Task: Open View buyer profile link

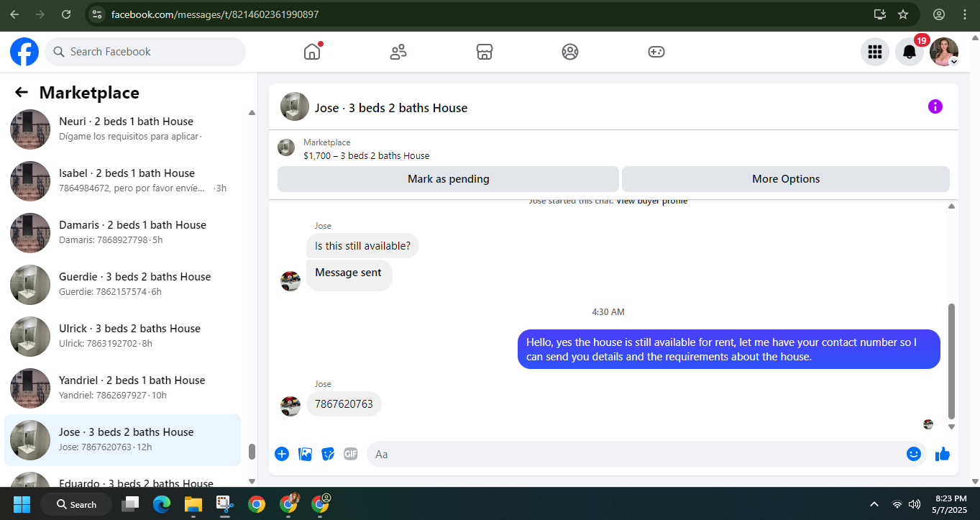Action: click(x=651, y=201)
